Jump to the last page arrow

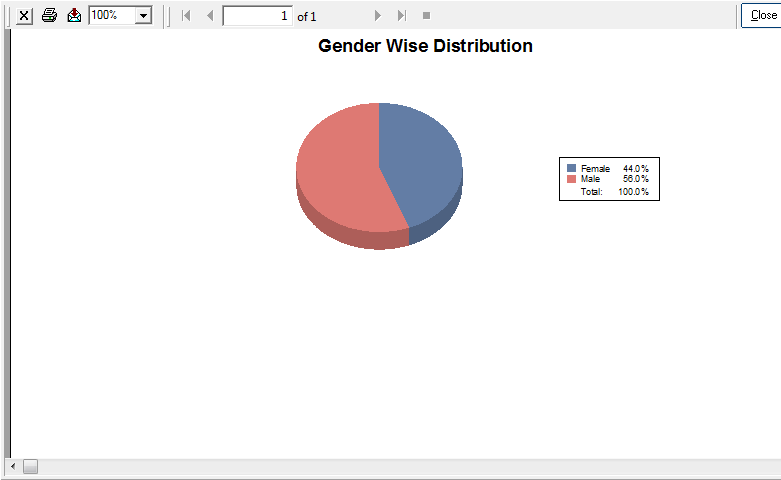pyautogui.click(x=401, y=16)
